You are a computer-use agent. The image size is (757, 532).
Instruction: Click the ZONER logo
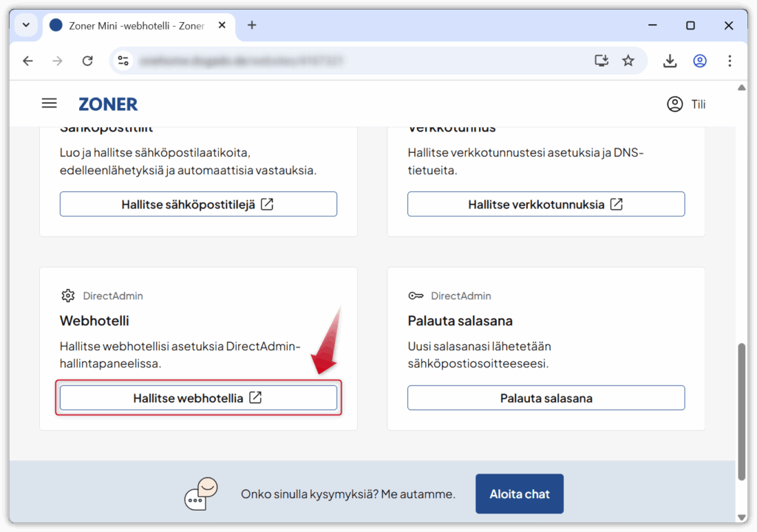[x=108, y=104]
